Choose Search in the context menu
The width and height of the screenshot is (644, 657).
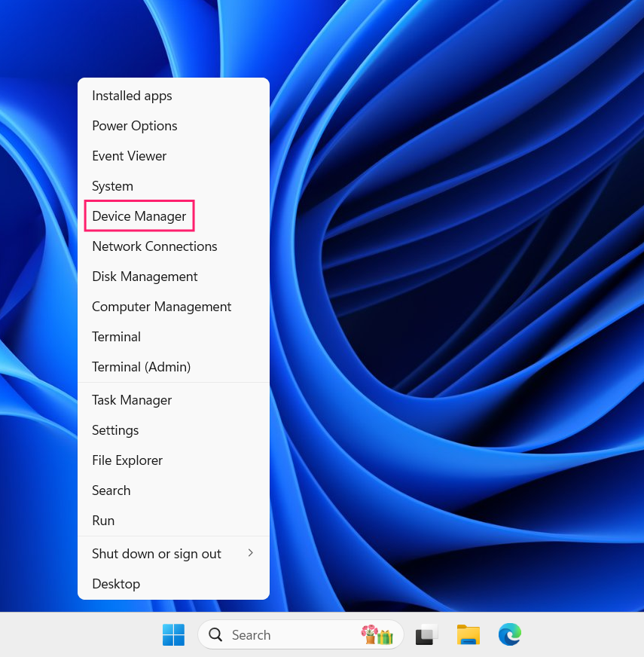click(x=173, y=490)
